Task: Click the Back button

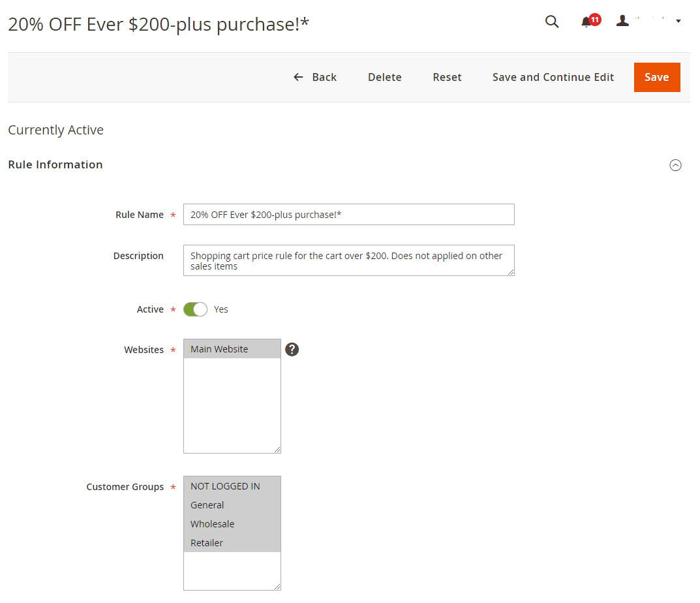Action: 315,77
